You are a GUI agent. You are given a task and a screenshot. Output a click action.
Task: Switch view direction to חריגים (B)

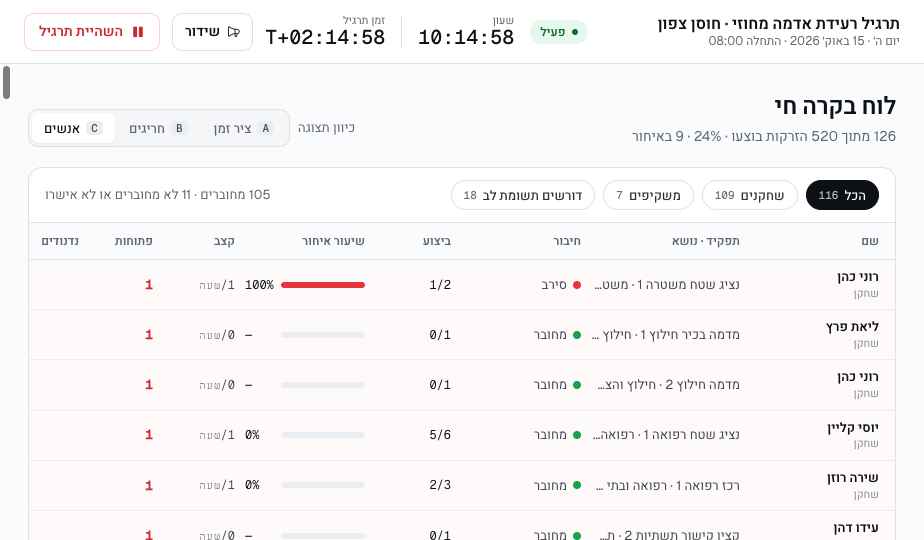pos(157,128)
